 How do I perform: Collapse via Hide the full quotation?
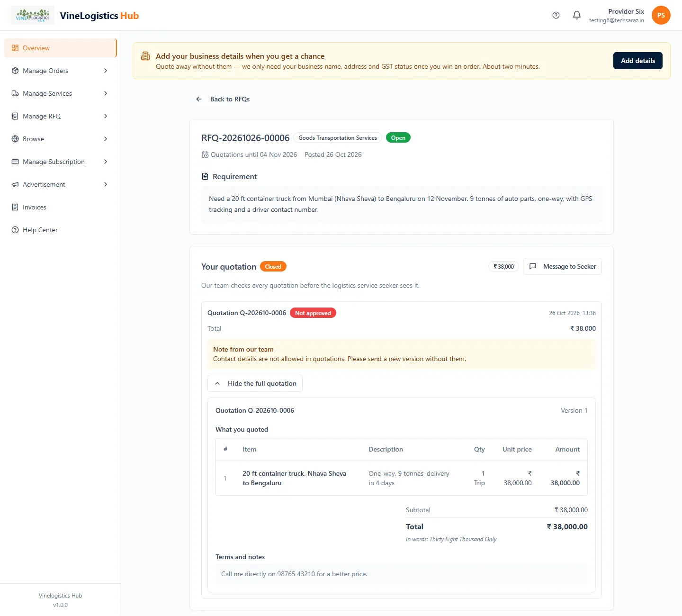click(x=255, y=383)
